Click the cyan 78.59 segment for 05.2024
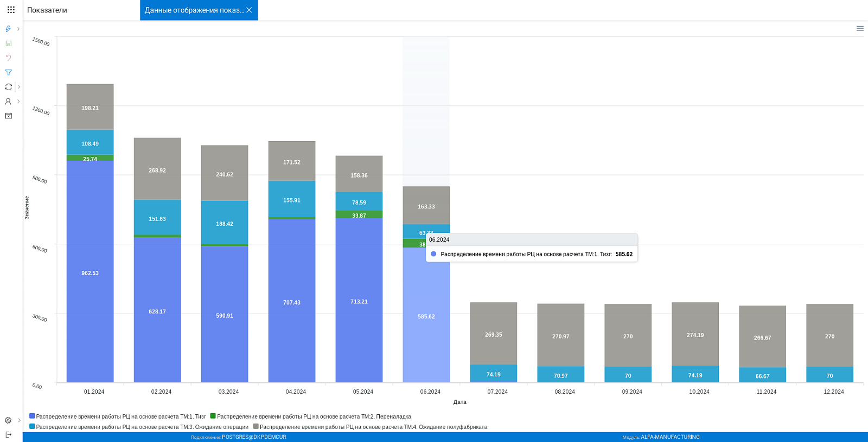868x442 pixels. pos(359,201)
